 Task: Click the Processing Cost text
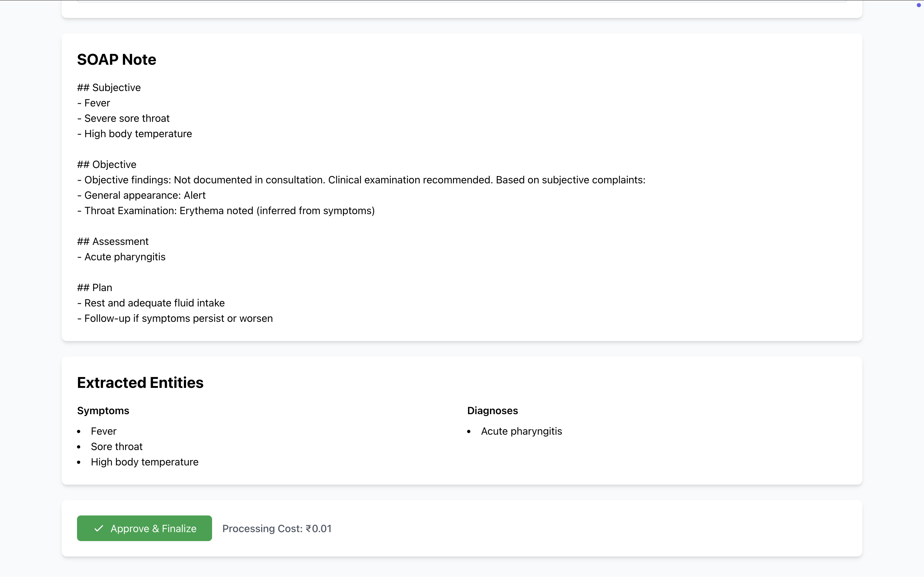[x=277, y=528]
